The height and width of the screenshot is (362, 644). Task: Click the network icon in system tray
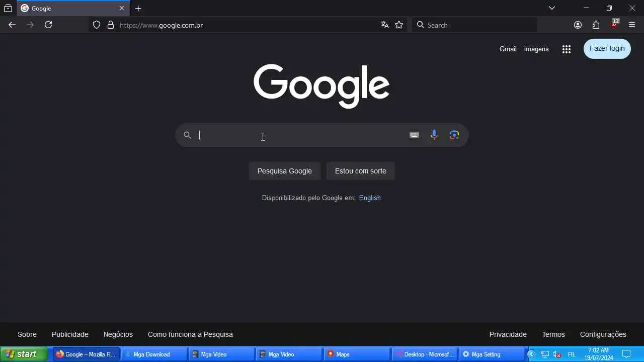(544, 354)
